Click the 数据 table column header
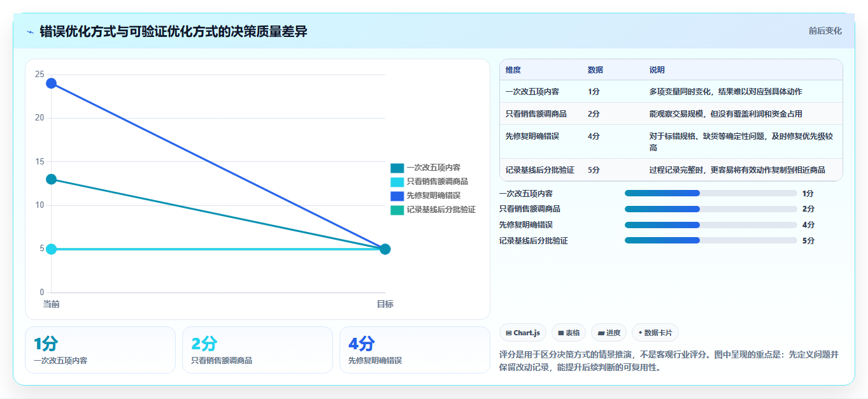The height and width of the screenshot is (399, 868). pyautogui.click(x=595, y=70)
